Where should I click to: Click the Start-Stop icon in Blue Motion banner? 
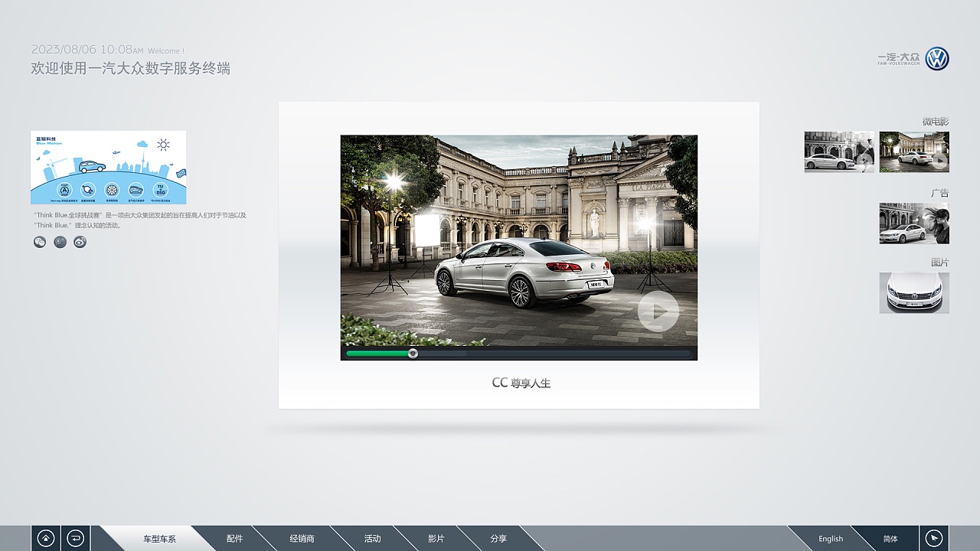click(x=64, y=189)
